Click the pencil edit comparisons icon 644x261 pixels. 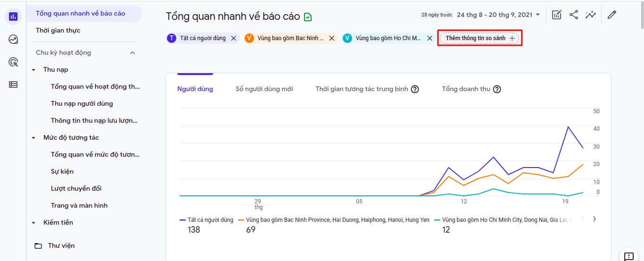tap(612, 15)
